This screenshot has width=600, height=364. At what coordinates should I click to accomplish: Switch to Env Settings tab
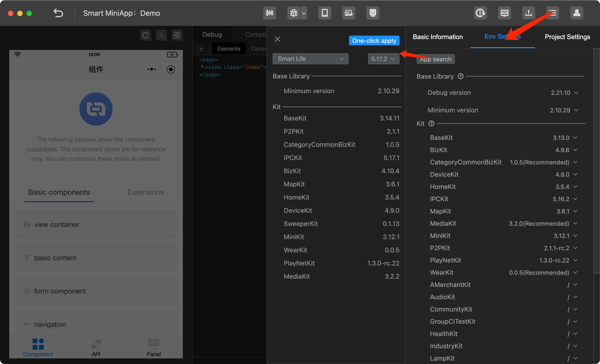[502, 37]
